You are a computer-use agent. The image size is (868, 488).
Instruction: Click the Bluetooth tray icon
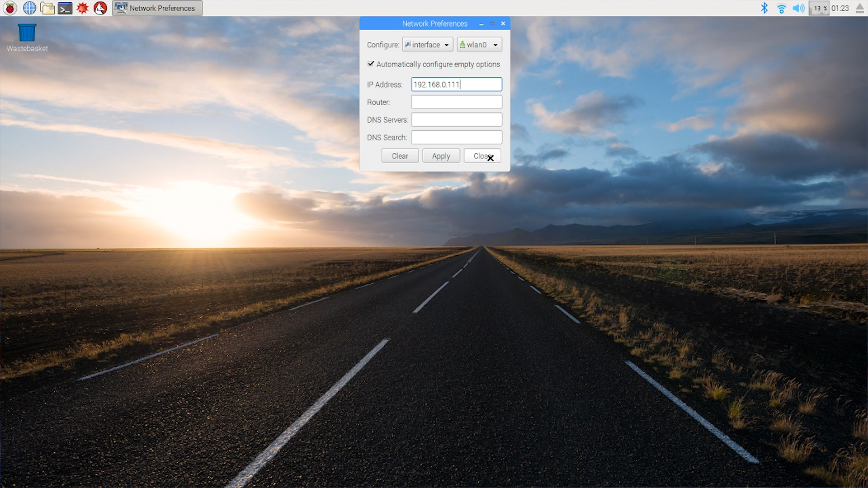point(764,8)
